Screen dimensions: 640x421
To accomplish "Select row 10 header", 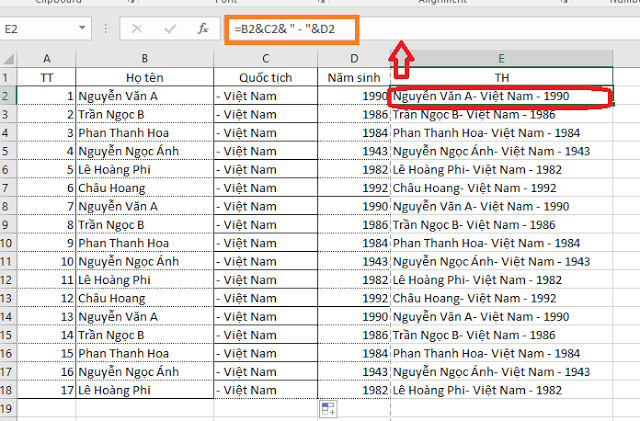I will 8,243.
